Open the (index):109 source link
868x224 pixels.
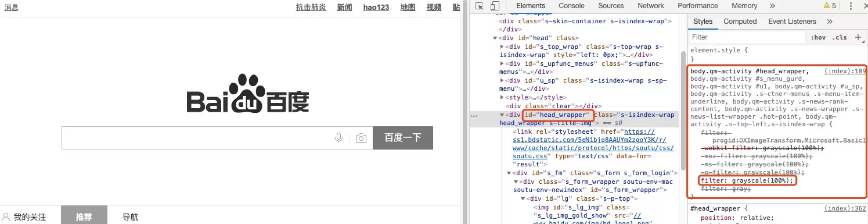845,71
